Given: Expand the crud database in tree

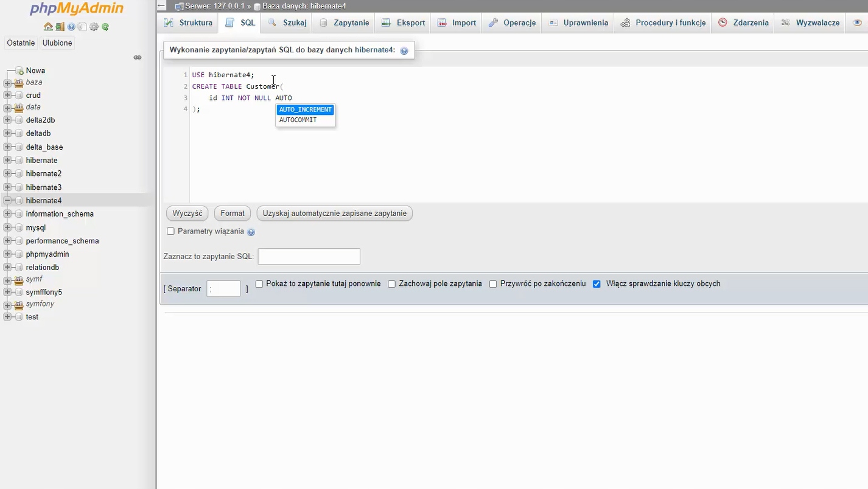Looking at the screenshot, I should pos(7,95).
